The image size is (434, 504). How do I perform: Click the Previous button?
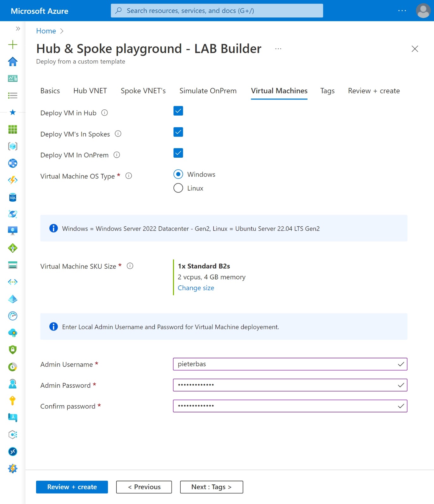tap(144, 487)
